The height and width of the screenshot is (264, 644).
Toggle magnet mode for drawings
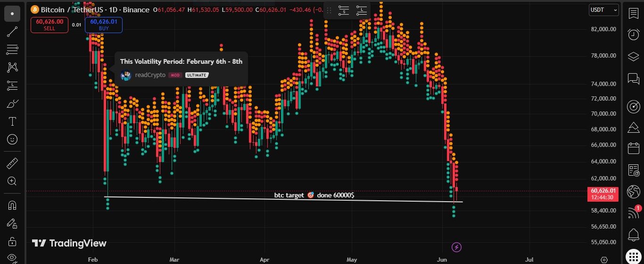click(12, 205)
